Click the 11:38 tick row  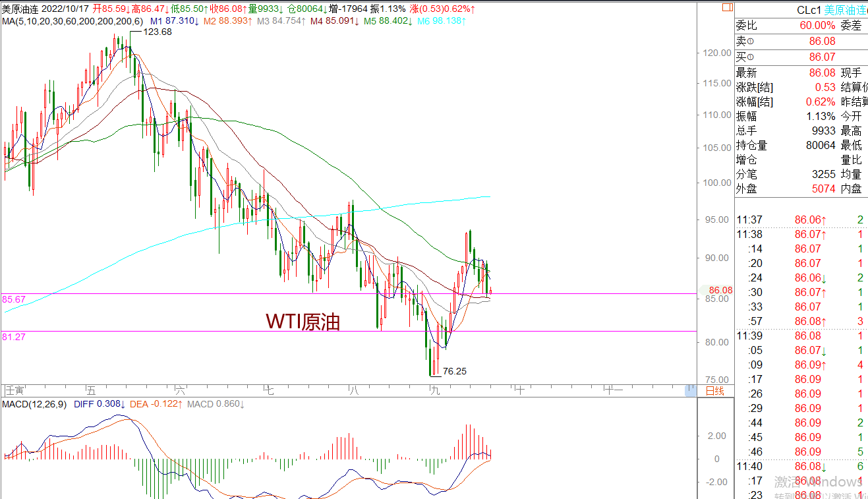pyautogui.click(x=801, y=234)
